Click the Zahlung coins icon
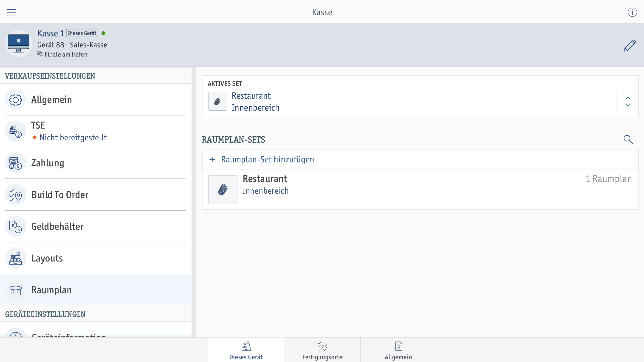 click(15, 163)
